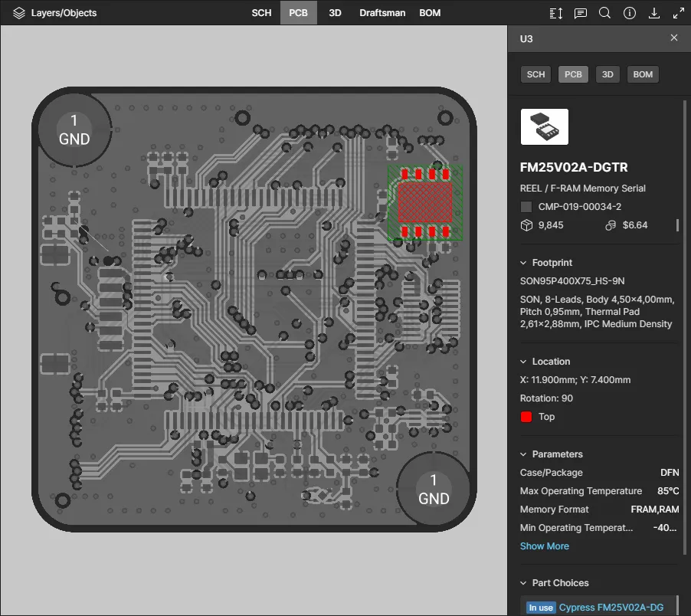
Task: Open the 3D view tab in top bar
Action: tap(335, 13)
